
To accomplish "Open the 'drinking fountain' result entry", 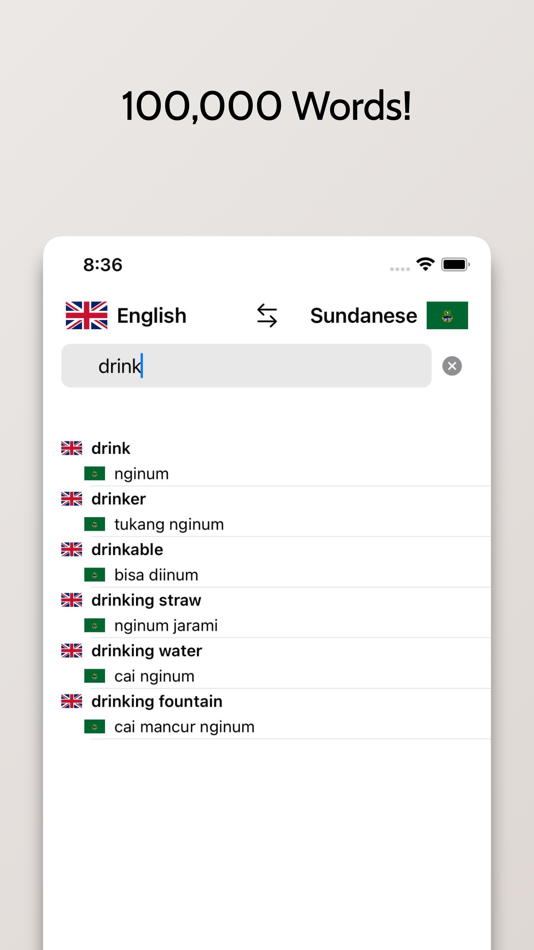I will pos(157,702).
